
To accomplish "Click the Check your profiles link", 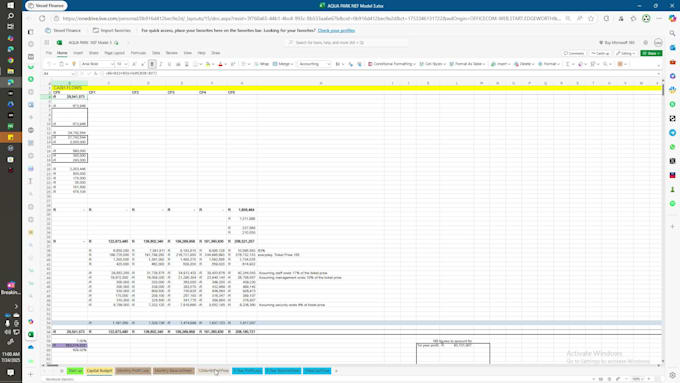I will (x=336, y=31).
